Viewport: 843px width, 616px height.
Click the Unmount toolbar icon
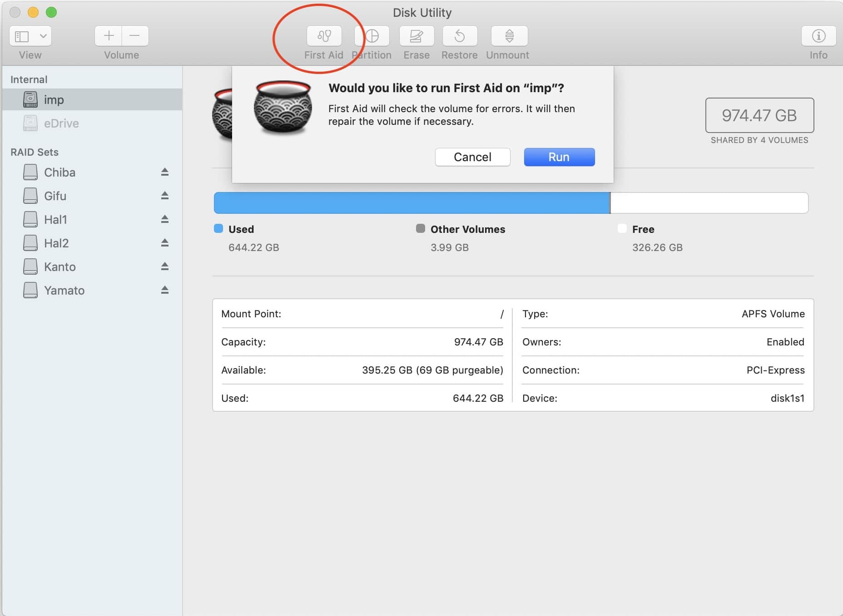pos(509,36)
